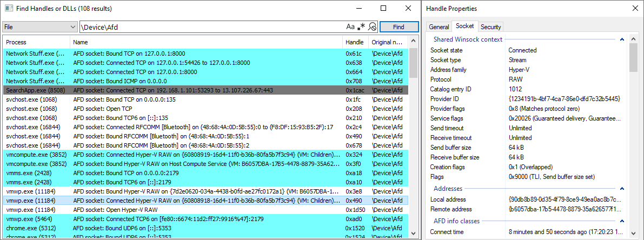Click Flags value 0x9000 (TLI, Send buffer size set)
This screenshot has width=644, height=240.
[552, 177]
